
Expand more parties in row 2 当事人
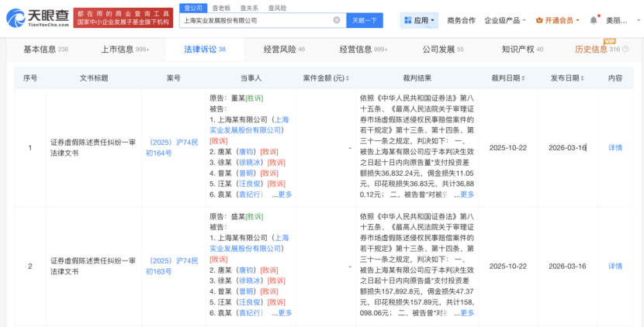click(x=285, y=312)
